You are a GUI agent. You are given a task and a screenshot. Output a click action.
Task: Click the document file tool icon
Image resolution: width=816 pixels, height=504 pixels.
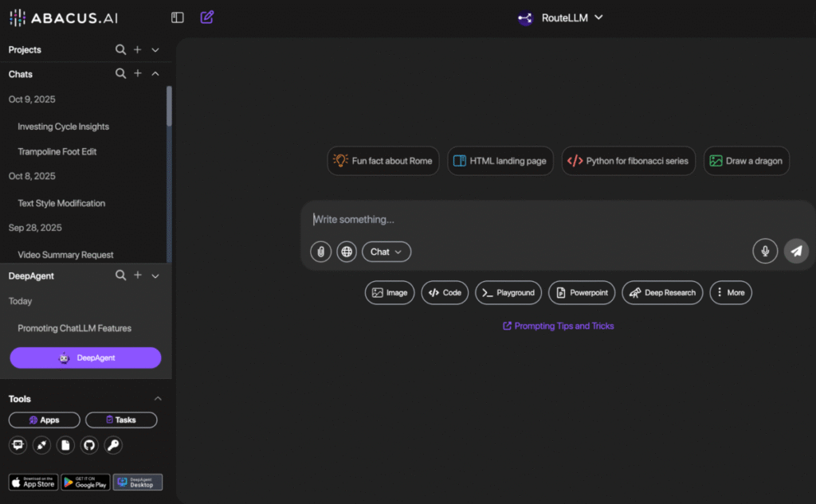pos(65,445)
